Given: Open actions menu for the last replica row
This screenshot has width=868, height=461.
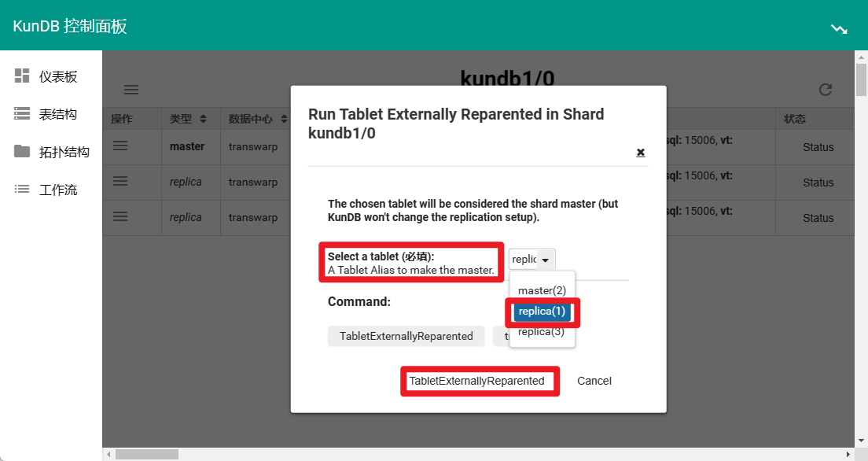Looking at the screenshot, I should (x=120, y=216).
